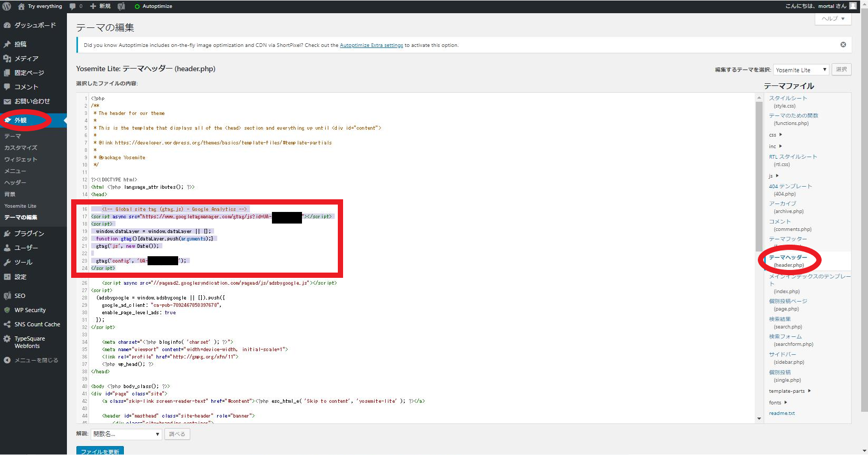The height and width of the screenshot is (455, 868).
Task: Dismiss the Autoptimize notice with the X
Action: [843, 45]
